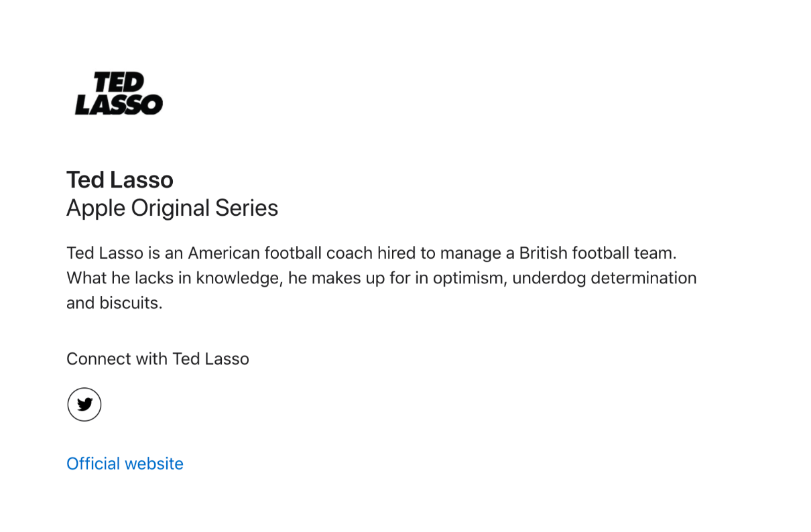Image resolution: width=811 pixels, height=532 pixels.
Task: Click the word 'knowledge' in the description
Action: click(239, 278)
